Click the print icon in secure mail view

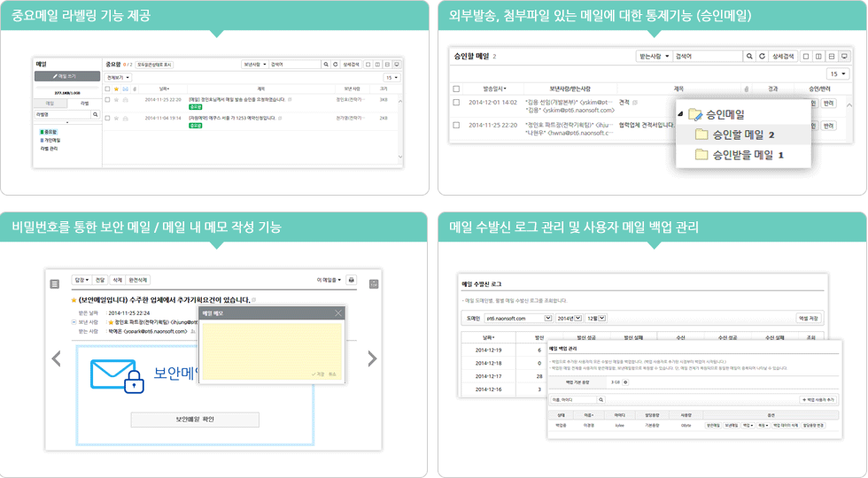pyautogui.click(x=352, y=280)
